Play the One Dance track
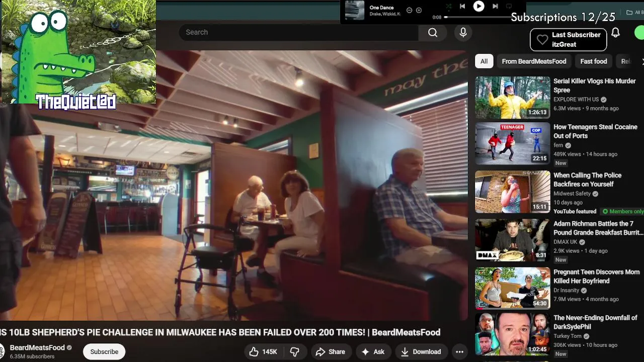Viewport: 644px width, 362px height. pos(478,7)
